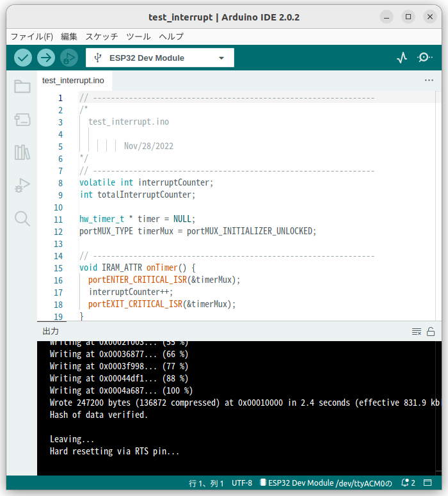The image size is (448, 496).
Task: Minimize the Arduino IDE window
Action: point(387,17)
